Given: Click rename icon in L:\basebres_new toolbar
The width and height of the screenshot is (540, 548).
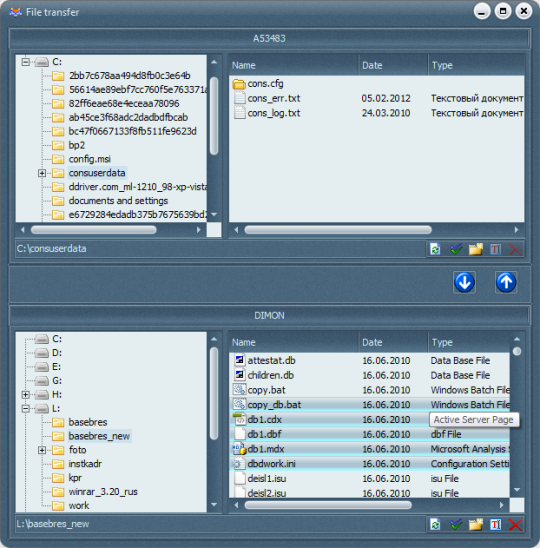Looking at the screenshot, I should pos(496,524).
